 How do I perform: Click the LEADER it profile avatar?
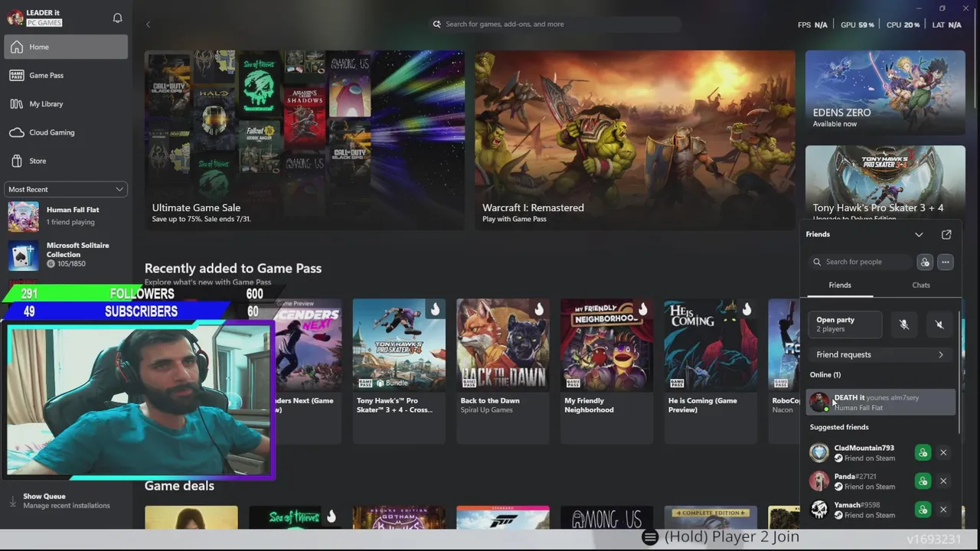click(15, 18)
